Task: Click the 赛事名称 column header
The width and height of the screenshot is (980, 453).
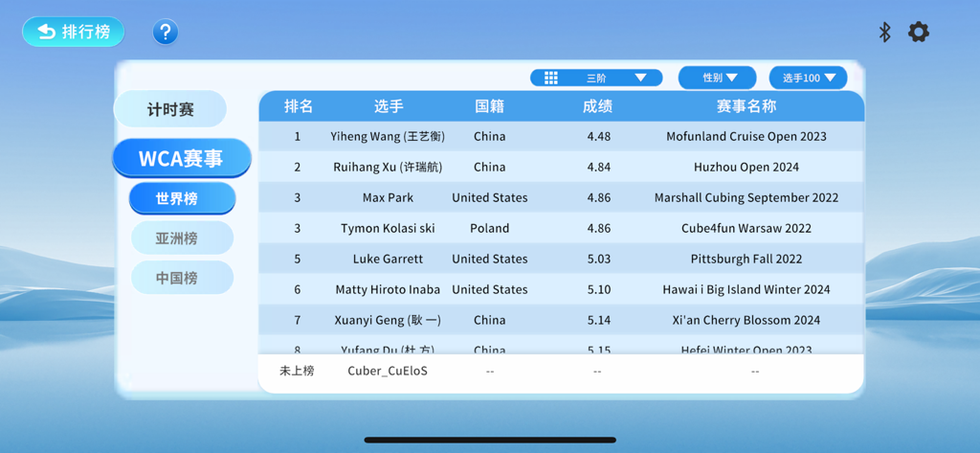Action: 746,106
